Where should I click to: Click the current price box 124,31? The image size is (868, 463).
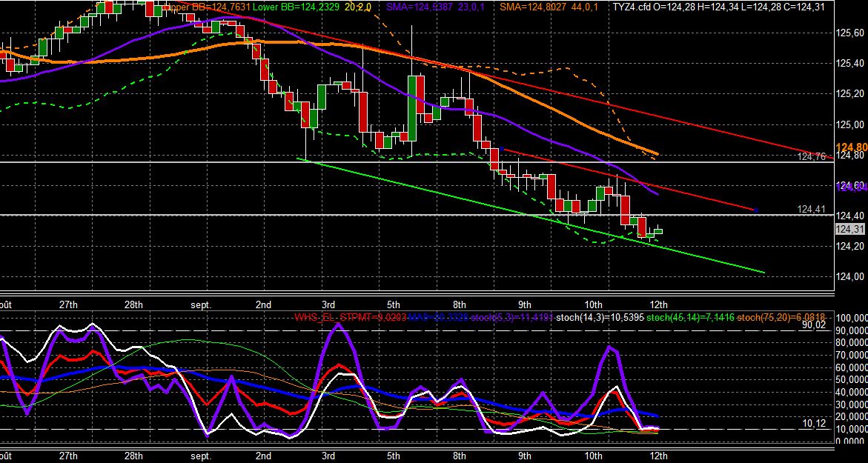click(x=849, y=230)
